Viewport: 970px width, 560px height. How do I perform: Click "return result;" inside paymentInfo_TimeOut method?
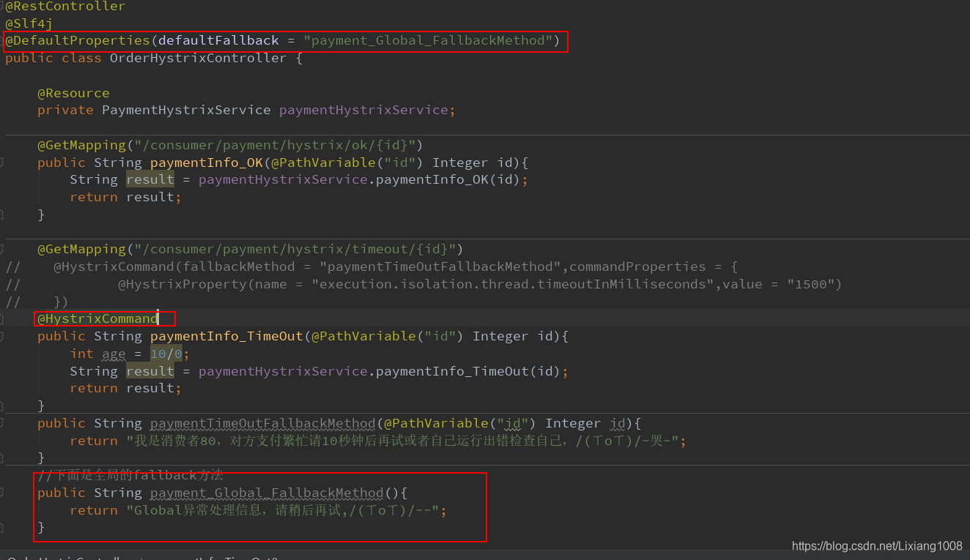coord(125,388)
